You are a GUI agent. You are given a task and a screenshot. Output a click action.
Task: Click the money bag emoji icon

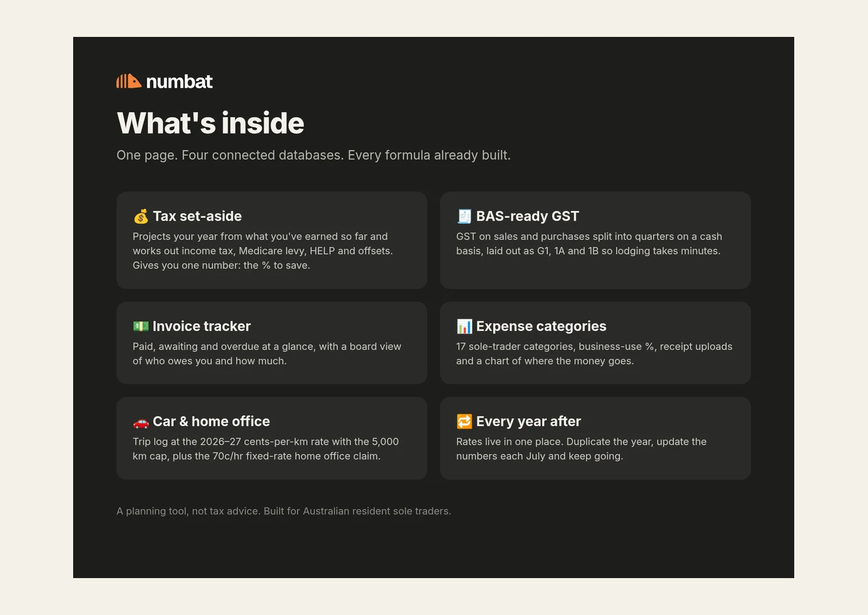click(x=141, y=216)
